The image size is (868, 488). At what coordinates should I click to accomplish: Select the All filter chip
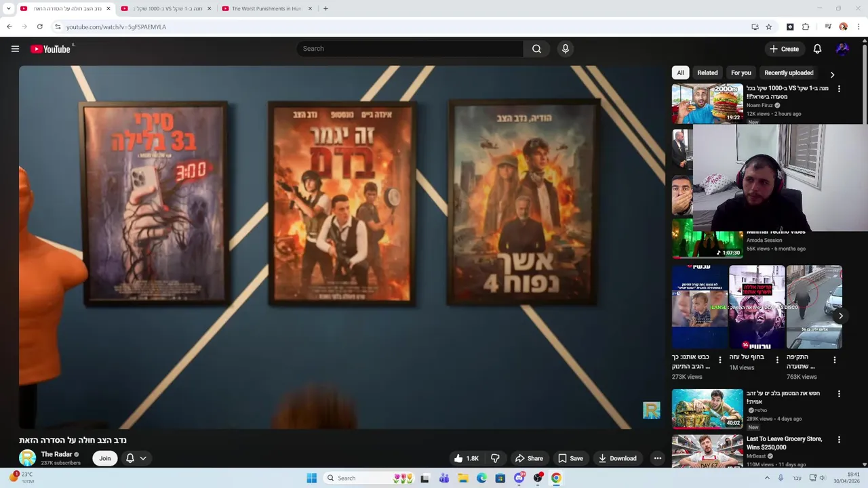[680, 73]
